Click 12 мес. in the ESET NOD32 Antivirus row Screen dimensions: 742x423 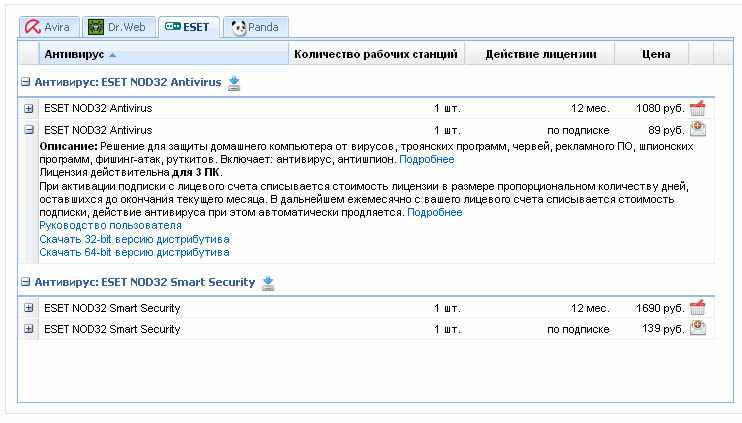coord(590,108)
